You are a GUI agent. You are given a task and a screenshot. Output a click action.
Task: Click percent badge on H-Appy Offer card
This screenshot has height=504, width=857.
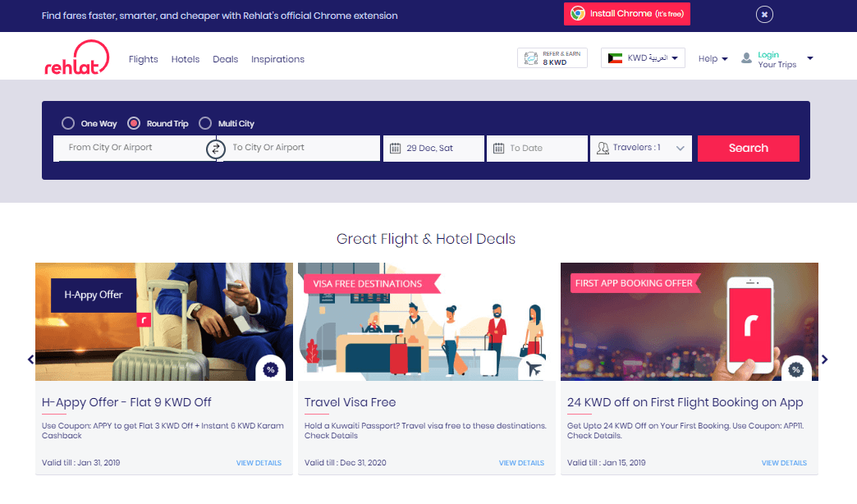[x=270, y=369]
